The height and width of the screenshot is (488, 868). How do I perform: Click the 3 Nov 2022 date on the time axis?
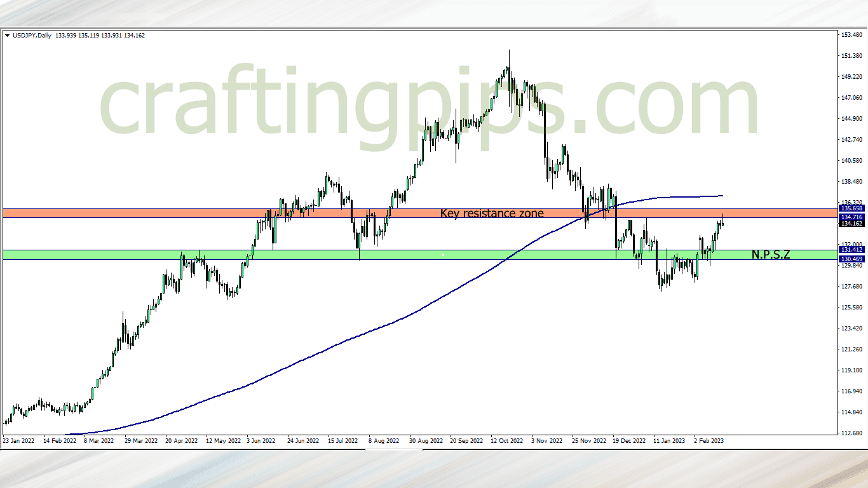547,440
